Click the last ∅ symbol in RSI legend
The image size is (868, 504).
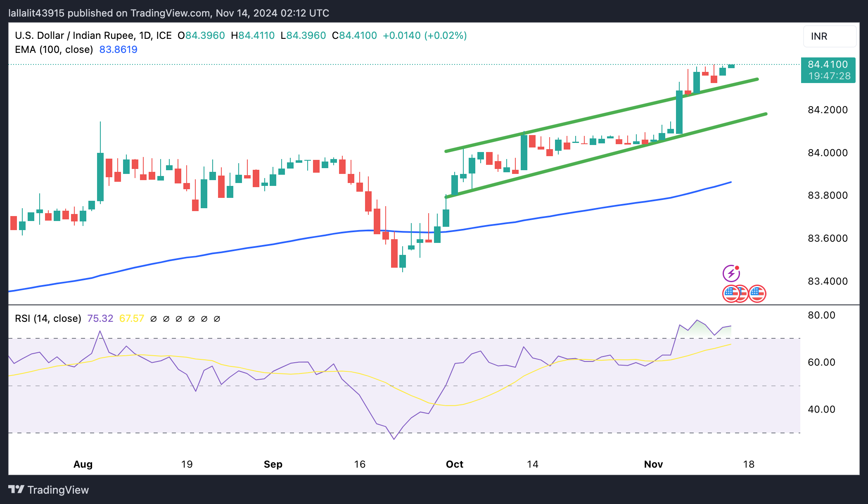(217, 319)
